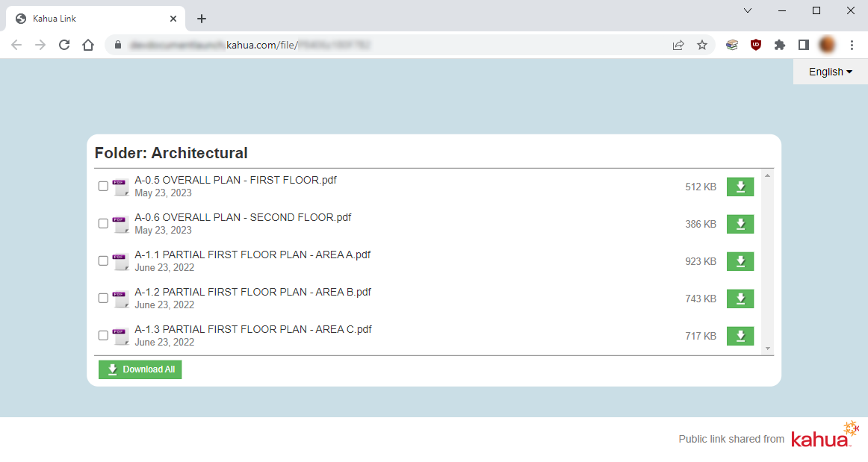Check the box for A-0.5 OVERALL PLAN
This screenshot has width=868, height=462.
point(103,187)
